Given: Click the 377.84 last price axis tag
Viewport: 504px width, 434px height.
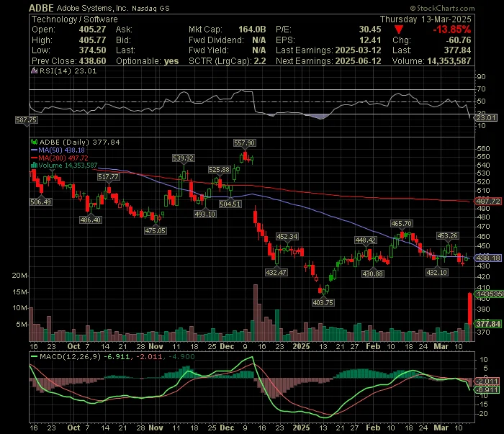Looking at the screenshot, I should tap(488, 324).
